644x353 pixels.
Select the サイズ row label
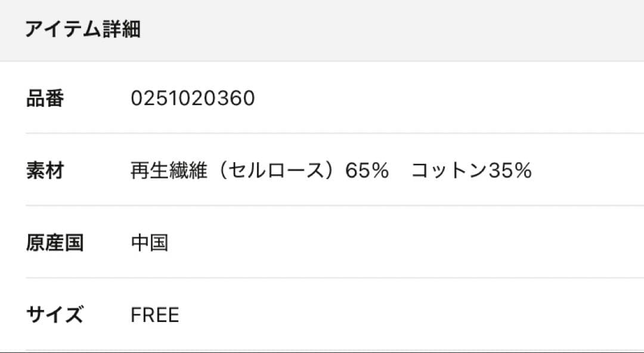pos(54,315)
